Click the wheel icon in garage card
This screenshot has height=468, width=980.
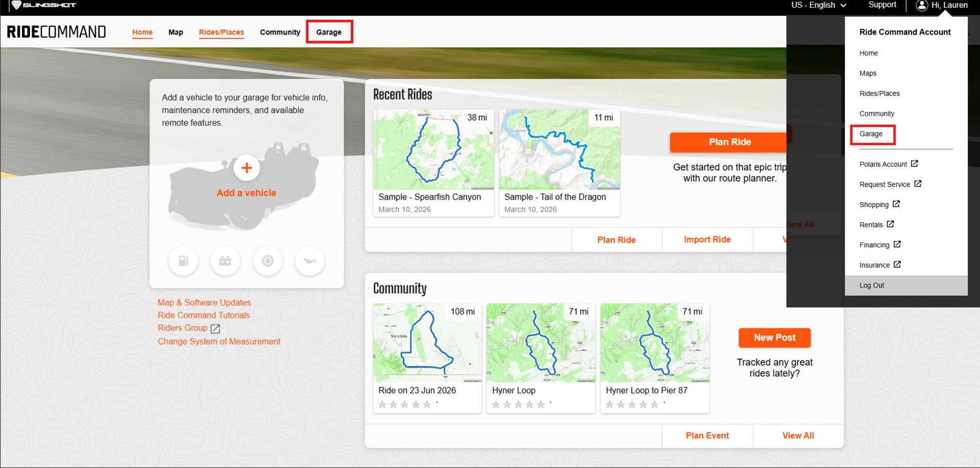tap(268, 261)
